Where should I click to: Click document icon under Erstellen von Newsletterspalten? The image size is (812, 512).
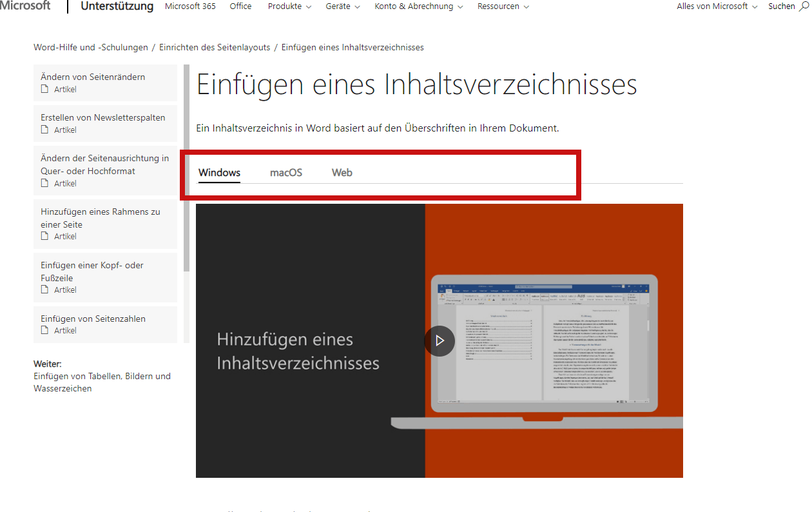(x=44, y=130)
